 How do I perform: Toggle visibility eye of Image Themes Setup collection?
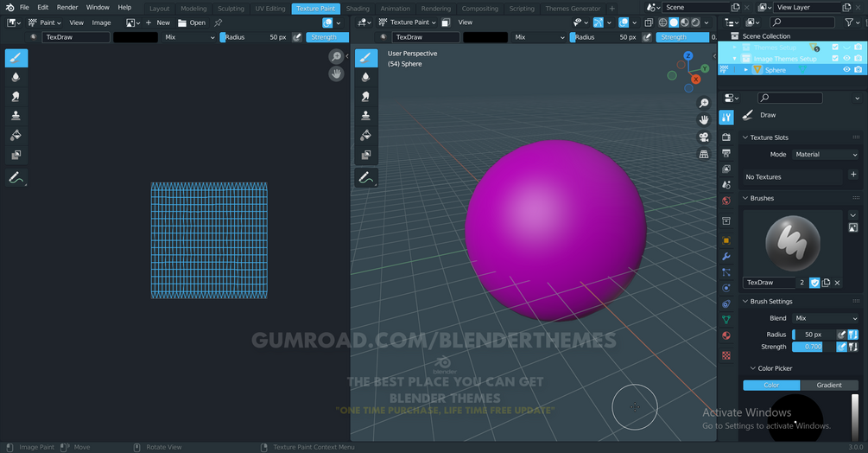(x=846, y=58)
